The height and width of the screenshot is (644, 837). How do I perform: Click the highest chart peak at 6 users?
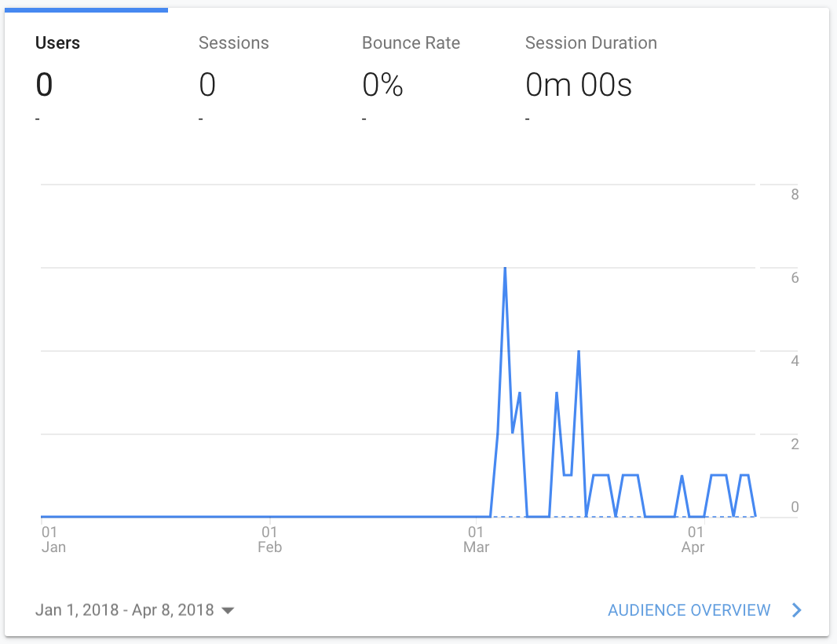[505, 268]
